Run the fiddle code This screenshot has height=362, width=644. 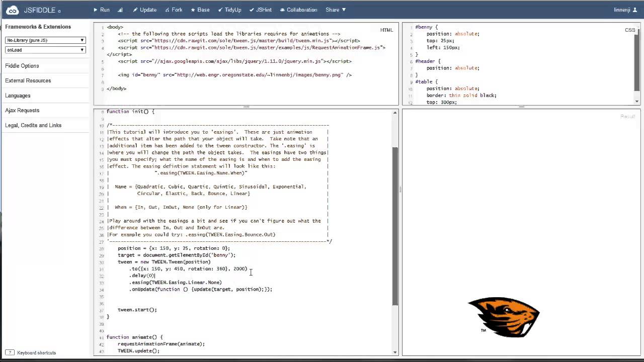[101, 10]
